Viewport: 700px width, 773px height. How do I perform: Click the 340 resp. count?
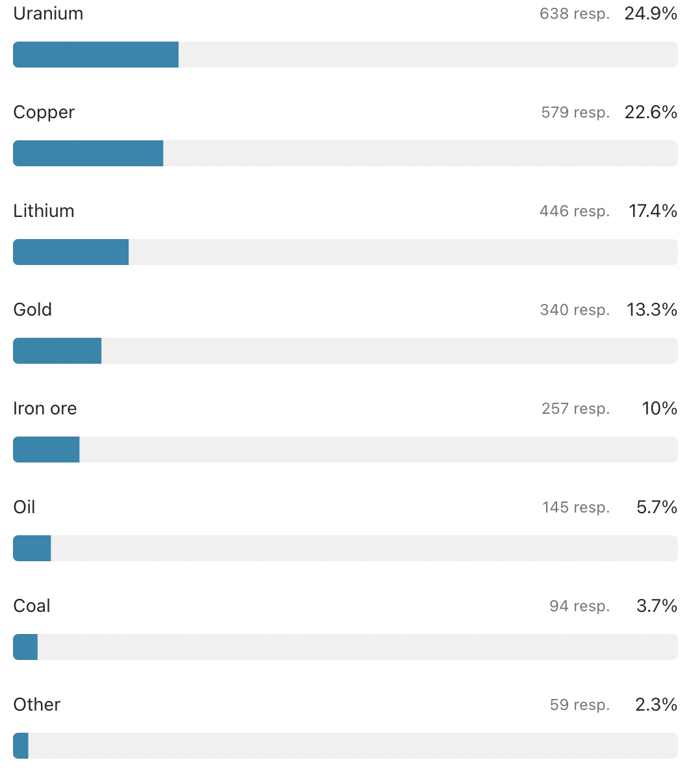(575, 310)
